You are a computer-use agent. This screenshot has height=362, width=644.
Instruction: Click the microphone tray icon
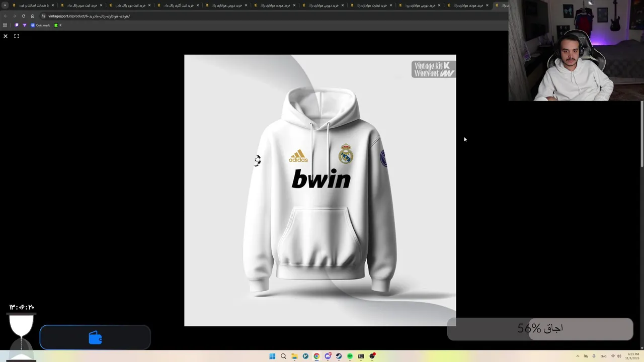pos(594,356)
